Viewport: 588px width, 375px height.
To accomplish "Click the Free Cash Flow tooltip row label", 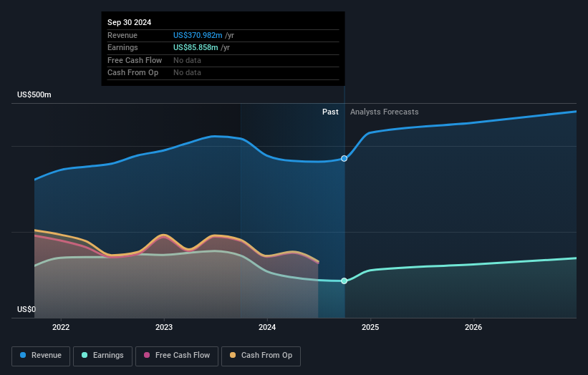I will click(135, 60).
